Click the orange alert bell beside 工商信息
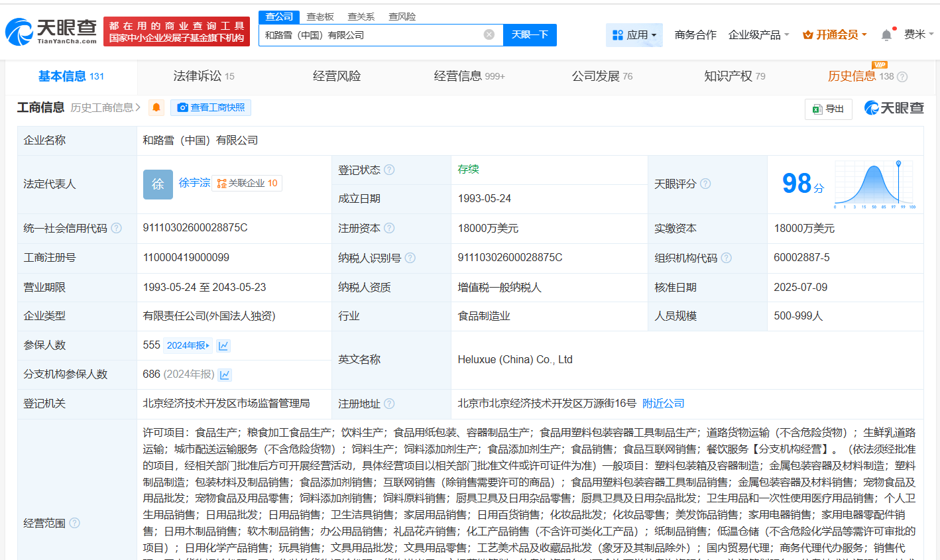This screenshot has width=940, height=560. (x=156, y=107)
